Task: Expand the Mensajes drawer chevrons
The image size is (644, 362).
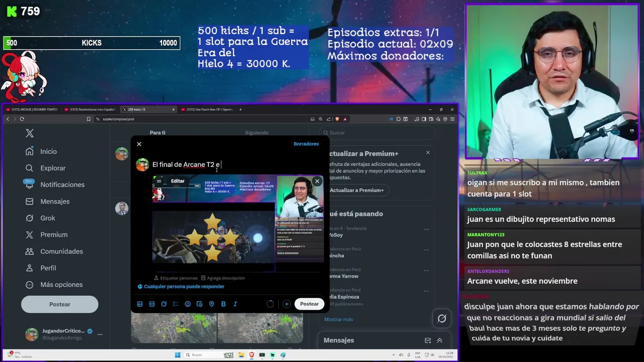Action: pyautogui.click(x=439, y=340)
